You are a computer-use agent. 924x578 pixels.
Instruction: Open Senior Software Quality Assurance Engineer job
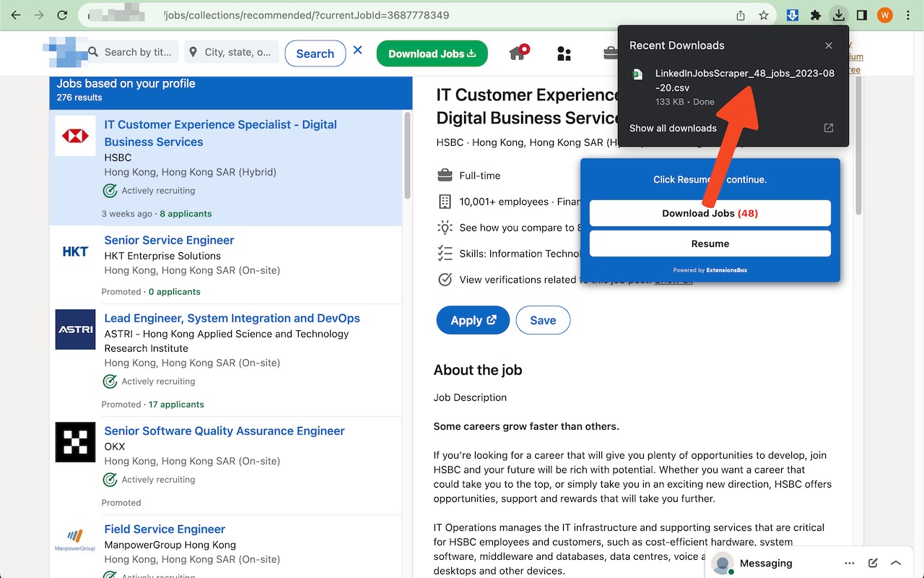click(225, 431)
